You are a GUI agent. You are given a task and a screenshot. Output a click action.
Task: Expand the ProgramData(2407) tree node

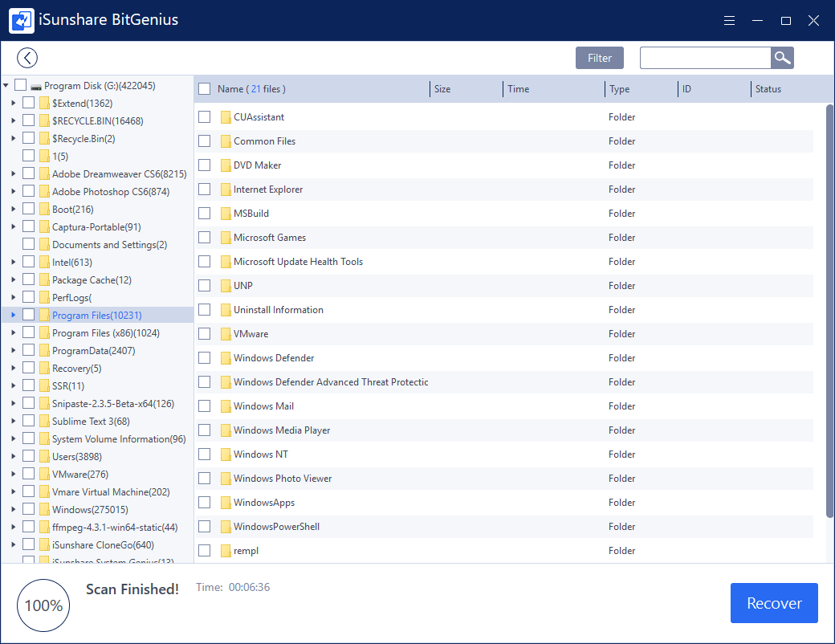coord(14,350)
